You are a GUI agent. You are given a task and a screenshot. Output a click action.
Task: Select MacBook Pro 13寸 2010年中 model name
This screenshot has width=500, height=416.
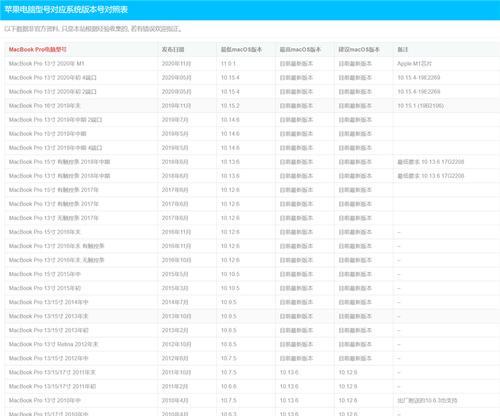45,400
